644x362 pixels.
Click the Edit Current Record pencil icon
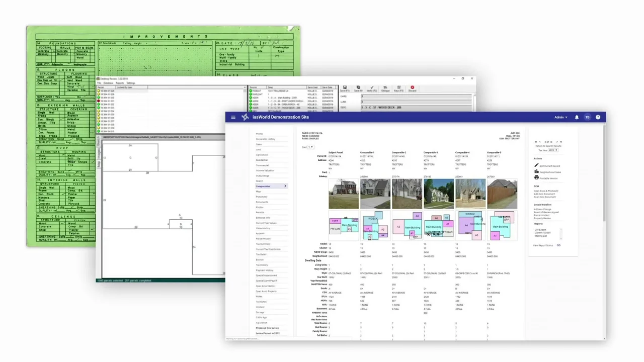pos(536,165)
